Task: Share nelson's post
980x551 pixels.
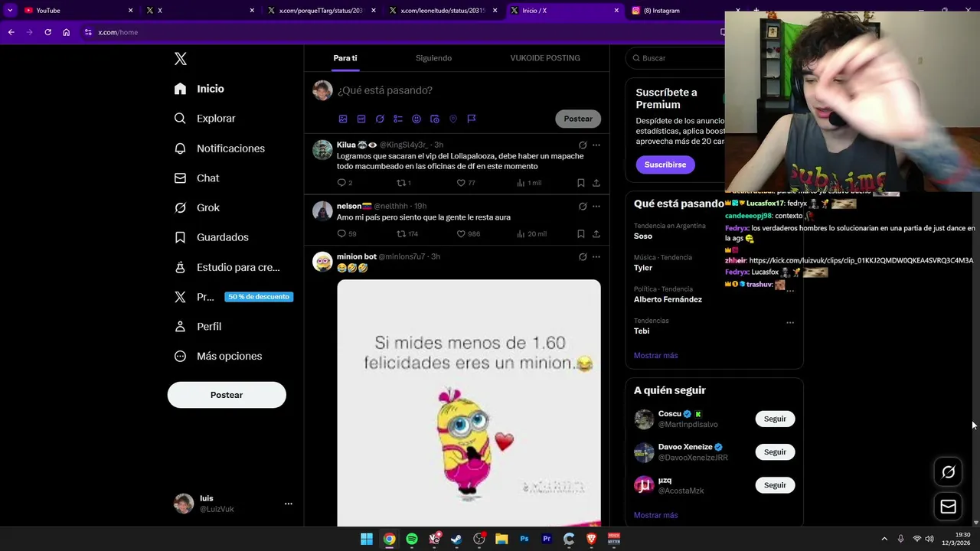Action: 596,233
